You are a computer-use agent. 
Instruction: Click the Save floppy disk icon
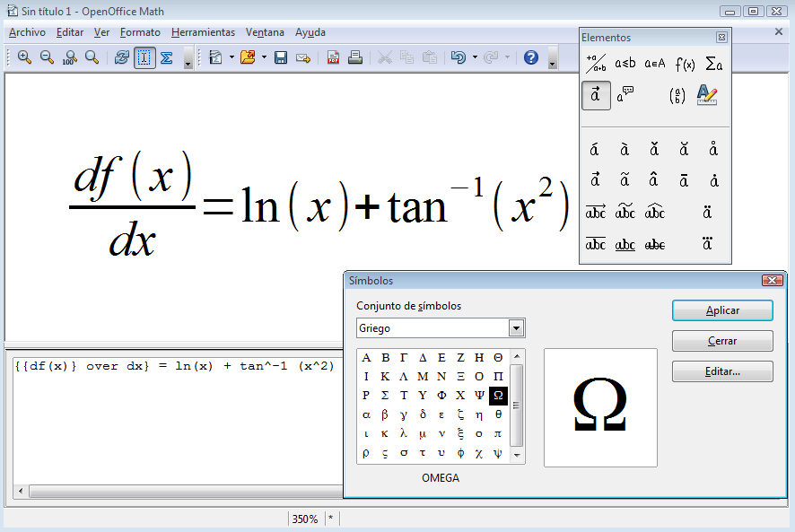point(281,57)
